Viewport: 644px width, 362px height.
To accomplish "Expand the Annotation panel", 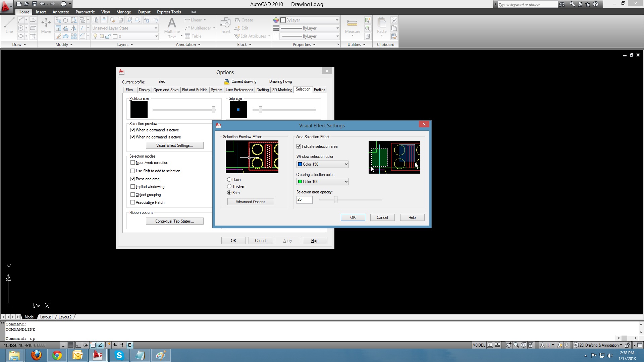I will point(188,45).
